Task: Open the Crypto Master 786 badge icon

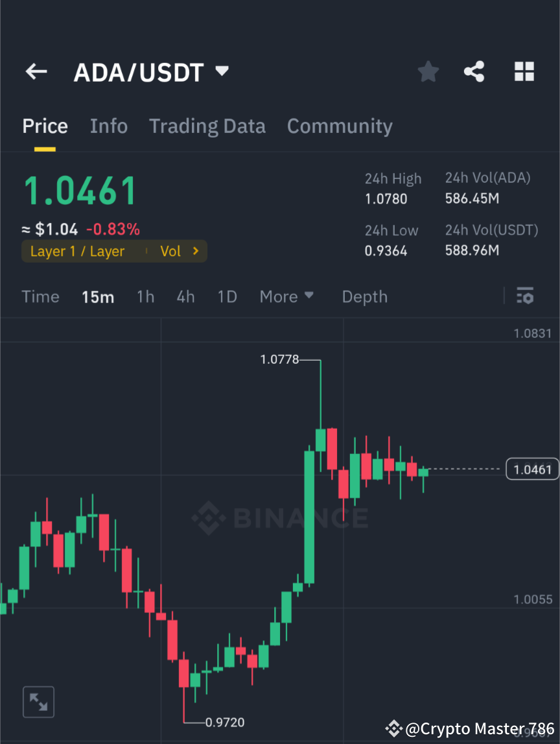Action: point(393,728)
